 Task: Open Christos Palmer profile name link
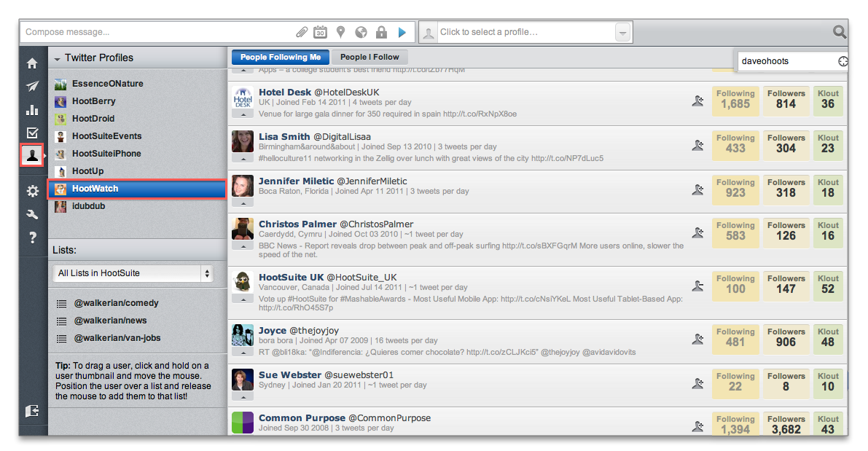(297, 224)
